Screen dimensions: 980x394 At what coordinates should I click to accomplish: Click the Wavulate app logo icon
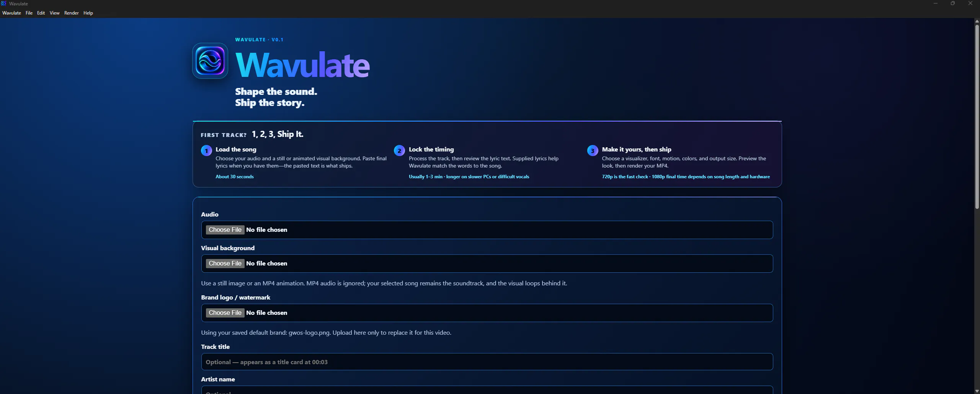(210, 61)
